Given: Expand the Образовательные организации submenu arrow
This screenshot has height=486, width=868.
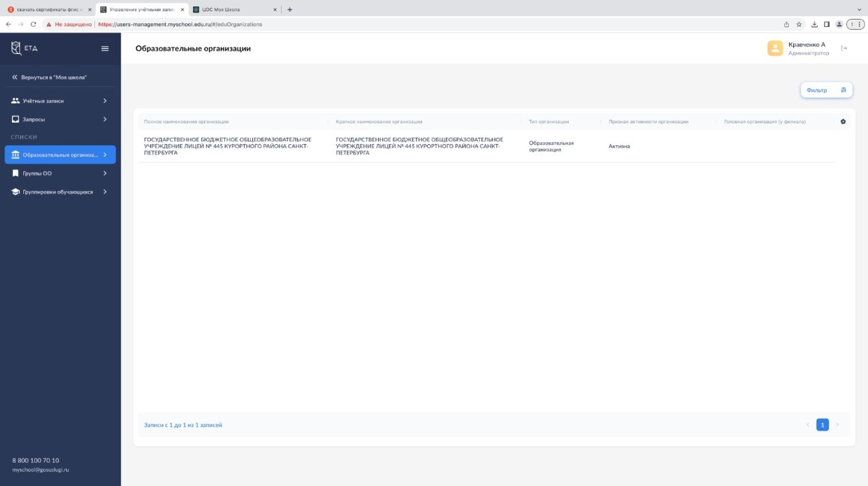Looking at the screenshot, I should point(105,155).
